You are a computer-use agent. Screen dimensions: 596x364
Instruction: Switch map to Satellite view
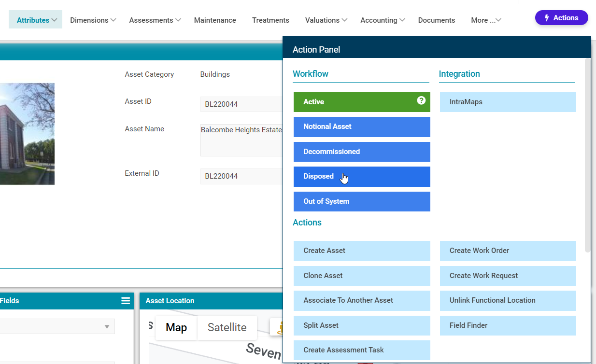[x=227, y=327]
